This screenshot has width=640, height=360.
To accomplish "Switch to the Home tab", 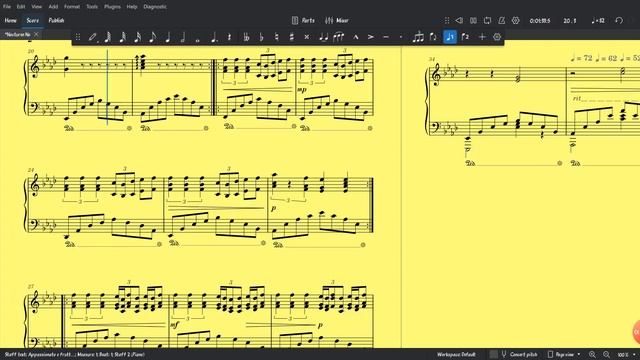I will 11,20.
